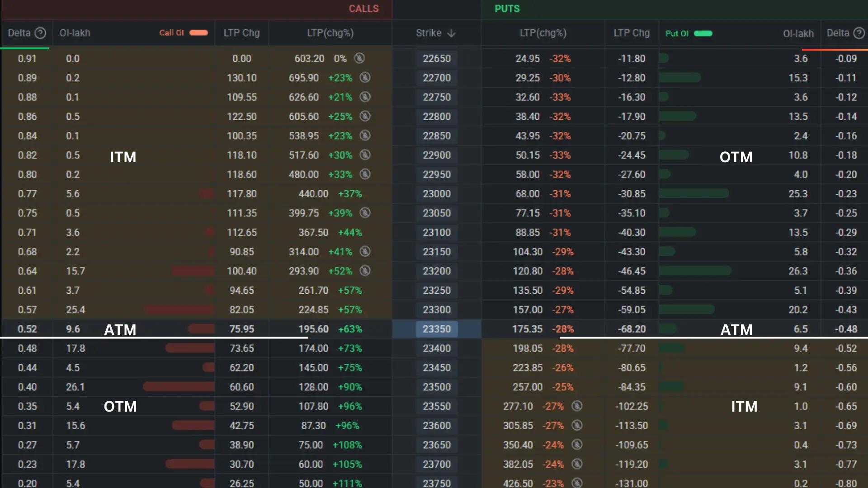Click the round icon beside call LTP 538.95
This screenshot has width=868, height=488.
(365, 136)
